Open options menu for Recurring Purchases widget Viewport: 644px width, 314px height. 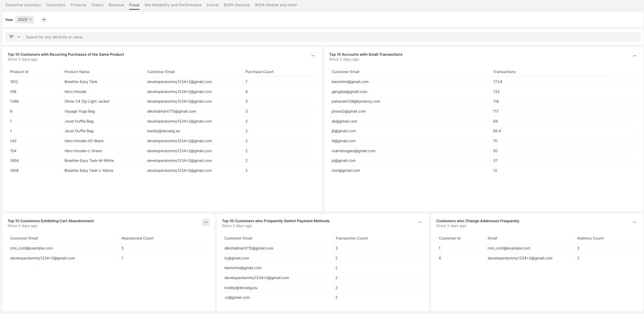(313, 56)
